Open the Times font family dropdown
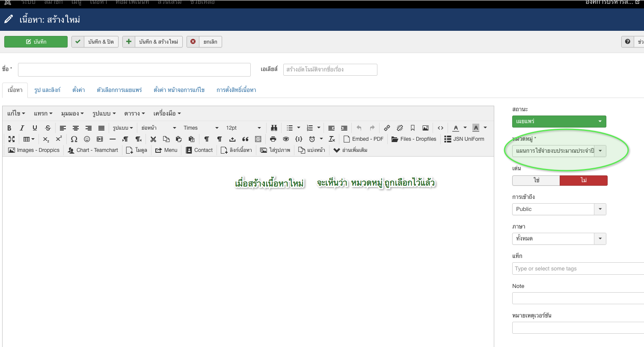The image size is (644, 347). click(200, 128)
